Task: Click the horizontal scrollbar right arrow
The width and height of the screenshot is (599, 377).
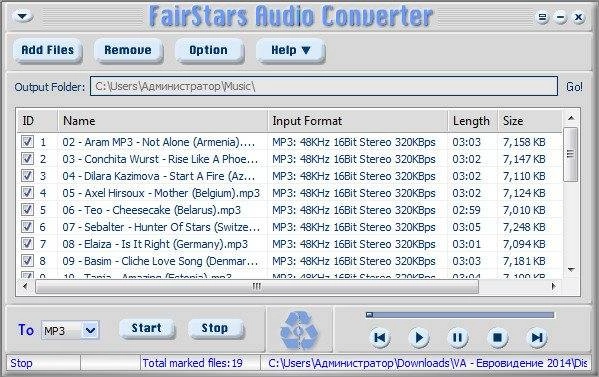Action: tap(554, 286)
